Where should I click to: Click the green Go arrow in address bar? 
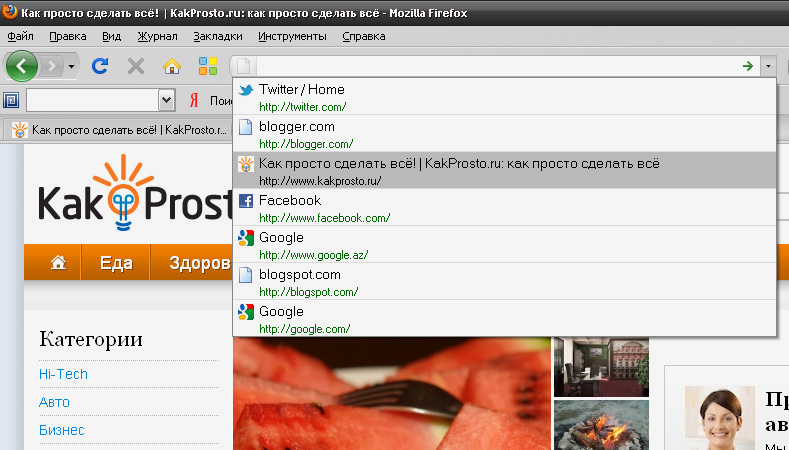tap(748, 66)
